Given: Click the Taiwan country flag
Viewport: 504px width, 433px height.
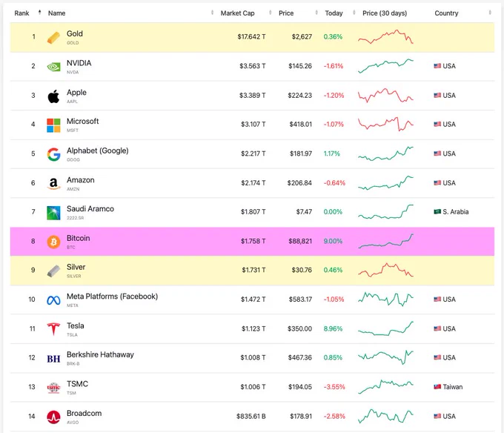Looking at the screenshot, I should (x=437, y=387).
